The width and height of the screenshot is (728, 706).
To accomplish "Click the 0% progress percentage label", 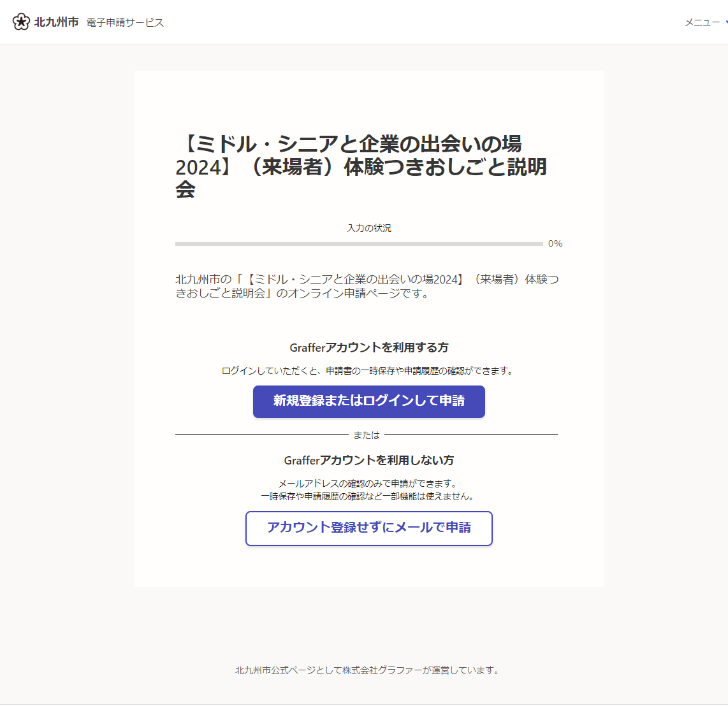I will (x=555, y=244).
